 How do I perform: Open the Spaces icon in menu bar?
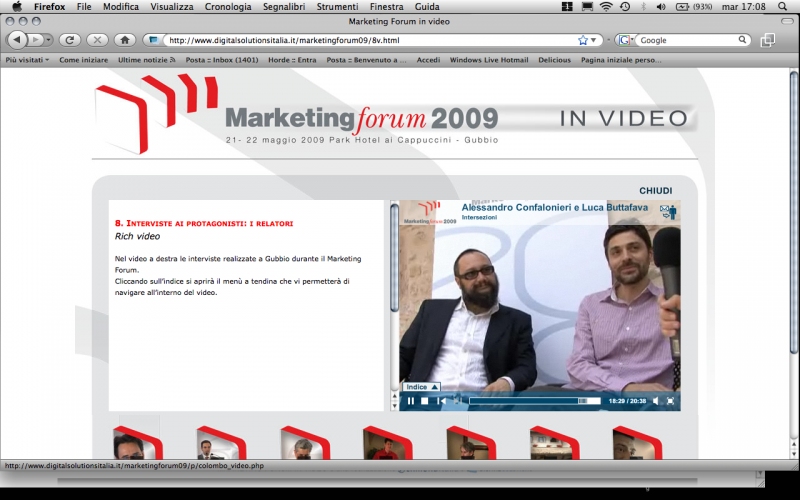pos(567,7)
